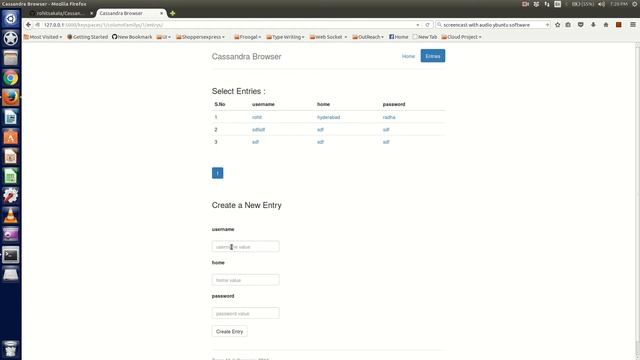Expand the OutReach bookmarks folder

point(368,37)
